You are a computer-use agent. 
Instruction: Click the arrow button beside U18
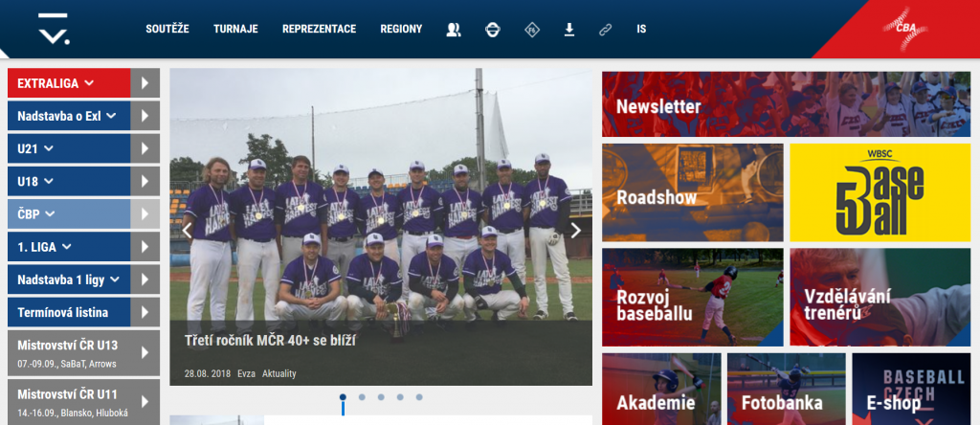click(x=145, y=181)
